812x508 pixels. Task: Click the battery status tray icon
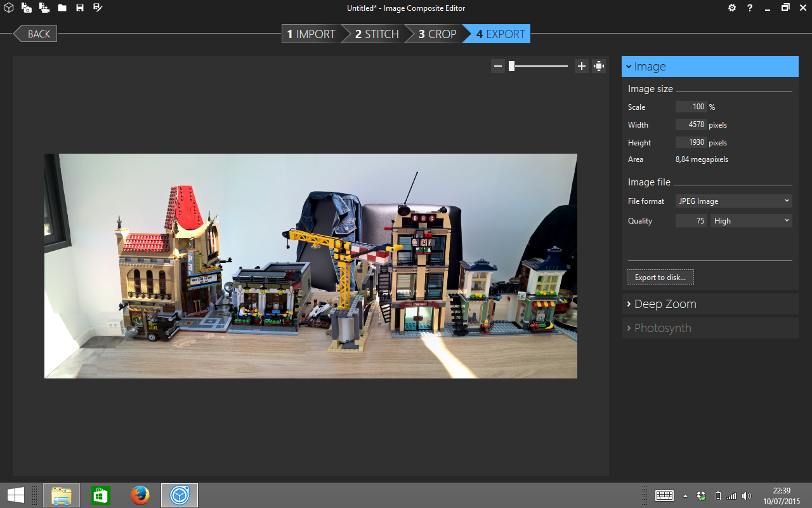click(x=717, y=495)
